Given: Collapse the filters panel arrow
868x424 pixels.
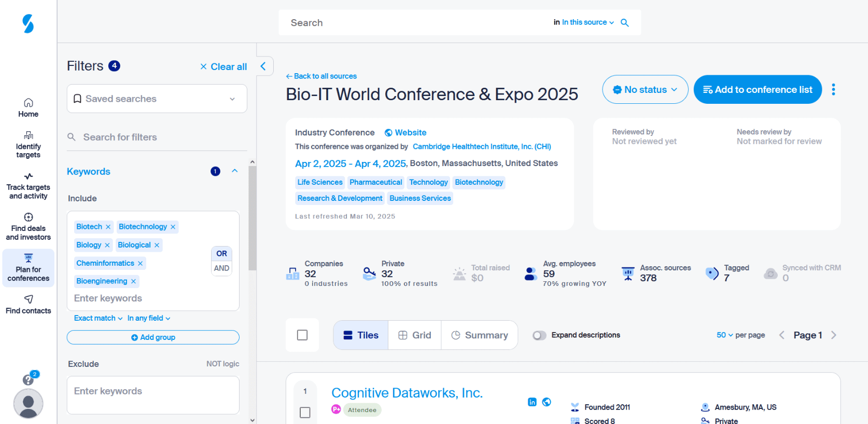Looking at the screenshot, I should tap(263, 66).
